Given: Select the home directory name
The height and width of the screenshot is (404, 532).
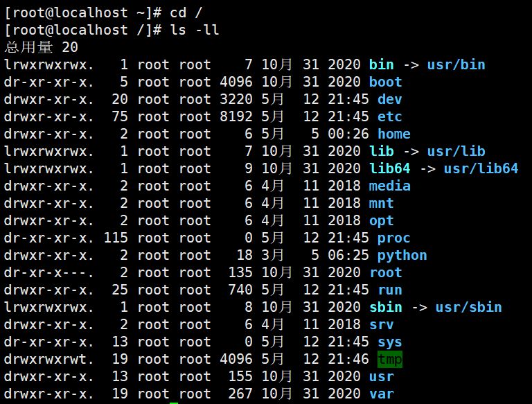Looking at the screenshot, I should (393, 134).
